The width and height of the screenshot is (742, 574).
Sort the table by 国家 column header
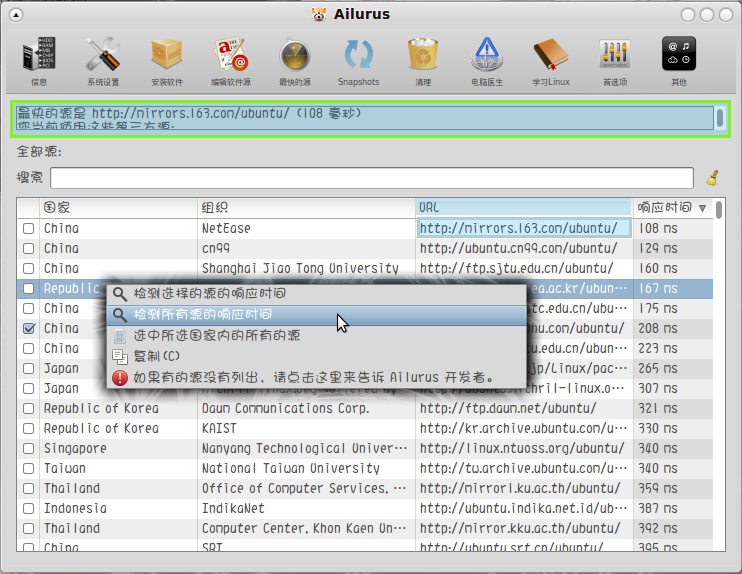(118, 208)
